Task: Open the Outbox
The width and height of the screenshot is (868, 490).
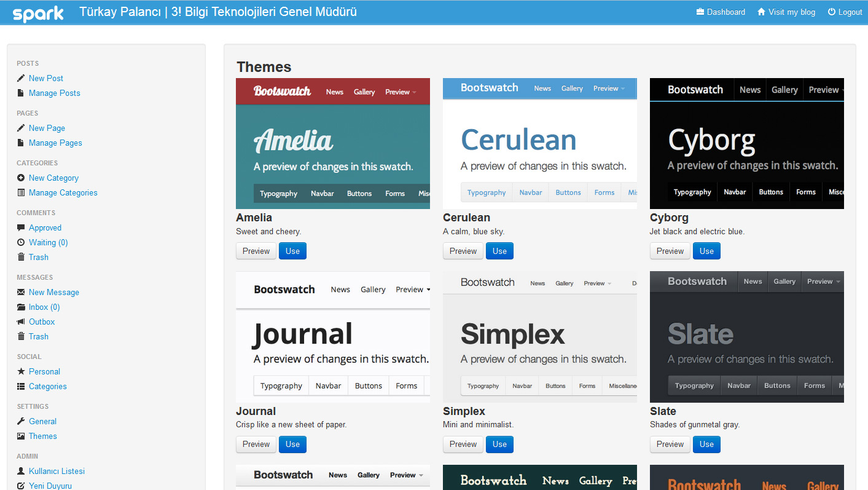Action: click(42, 322)
